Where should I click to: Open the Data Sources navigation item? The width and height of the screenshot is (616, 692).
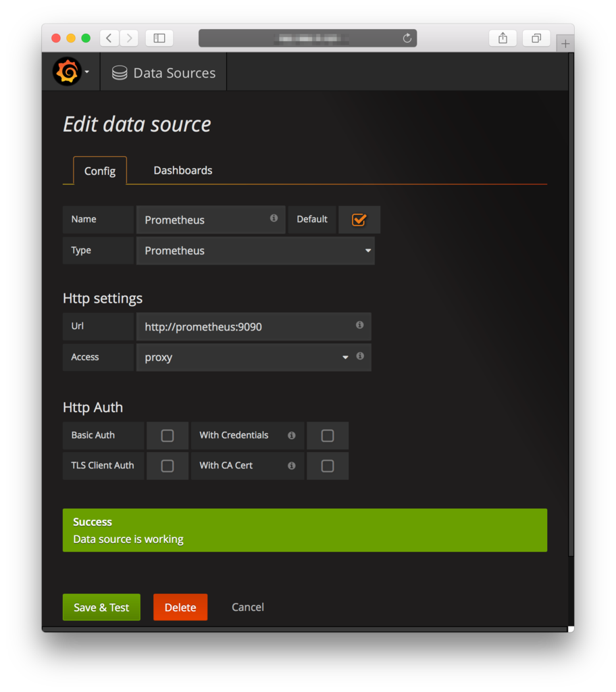pos(163,73)
